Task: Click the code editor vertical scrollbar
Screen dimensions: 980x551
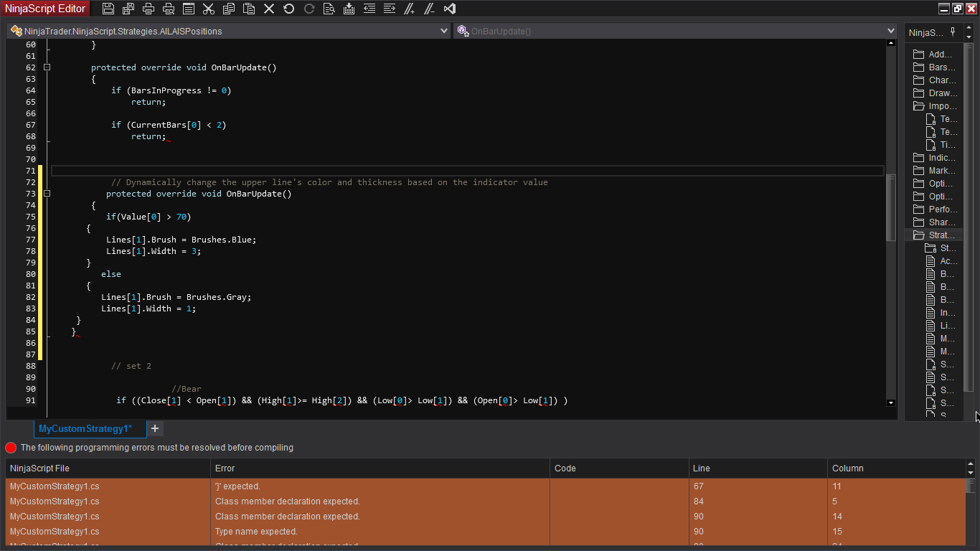Action: point(891,208)
